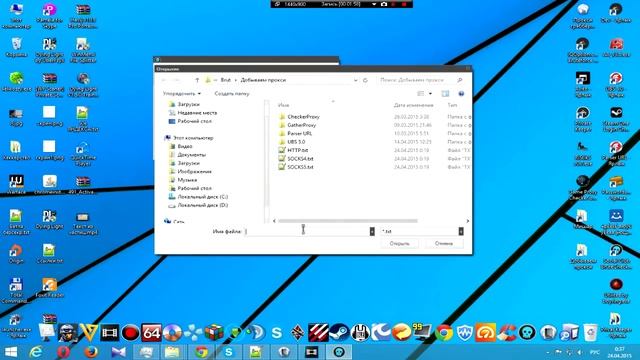Select the CheckerProxy folder
This screenshot has width=640, height=360.
(303, 117)
